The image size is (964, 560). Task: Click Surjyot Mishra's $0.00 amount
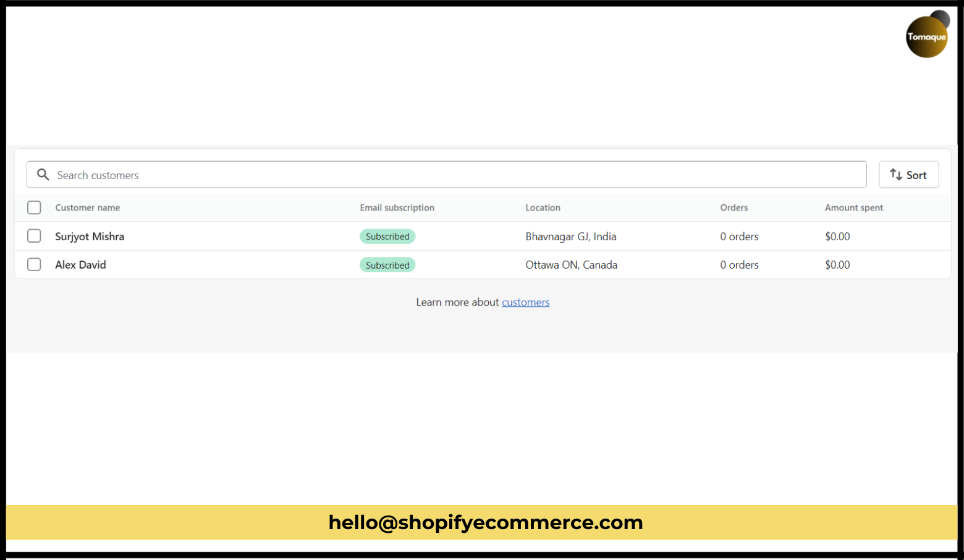click(x=837, y=236)
